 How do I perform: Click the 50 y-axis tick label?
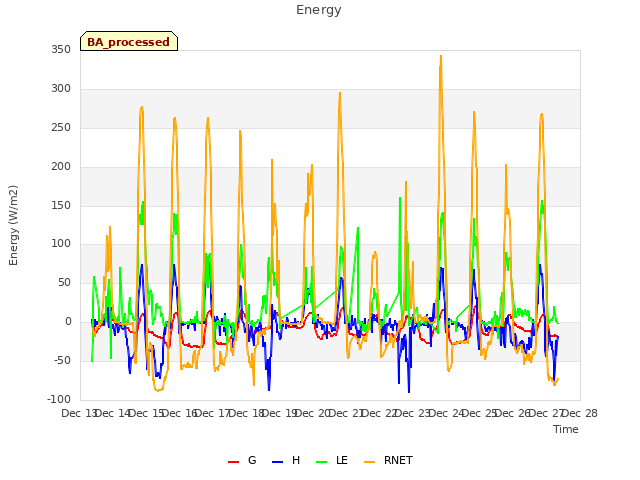coord(64,282)
